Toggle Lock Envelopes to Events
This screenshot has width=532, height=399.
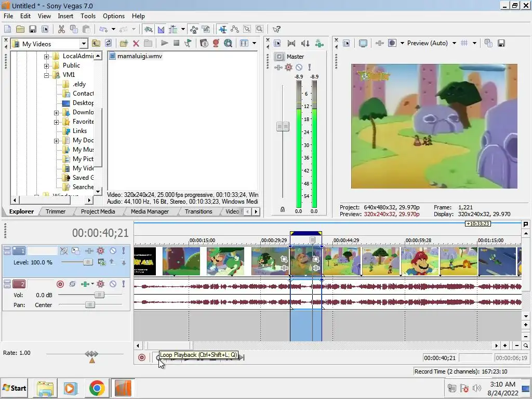[194, 29]
